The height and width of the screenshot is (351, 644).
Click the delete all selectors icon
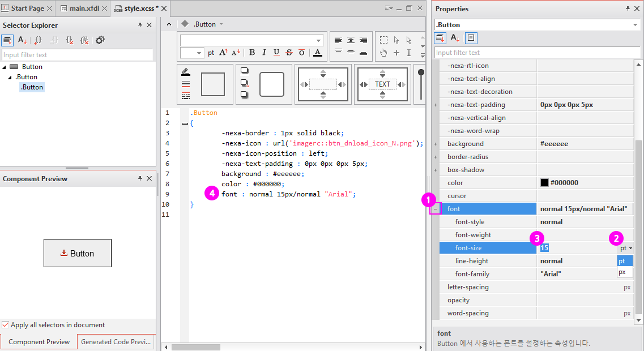click(84, 40)
